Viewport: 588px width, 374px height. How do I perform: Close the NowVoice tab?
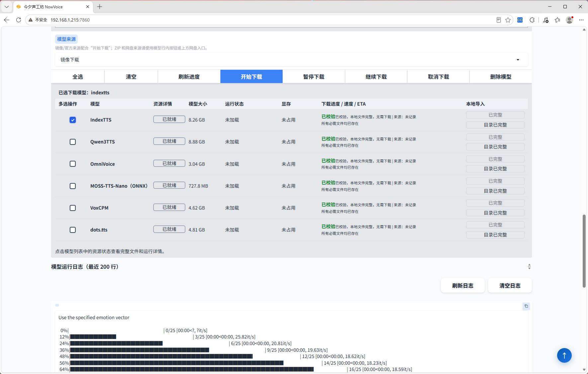tap(88, 7)
